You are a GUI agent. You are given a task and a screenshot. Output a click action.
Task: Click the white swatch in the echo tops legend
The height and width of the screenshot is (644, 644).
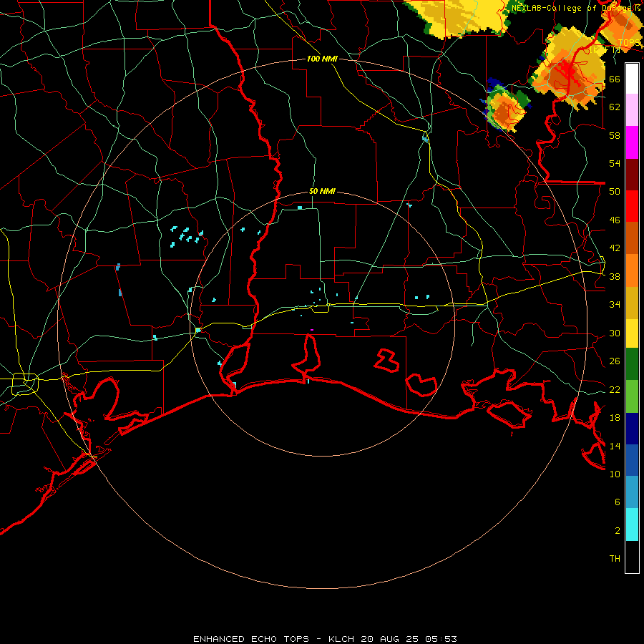click(x=632, y=79)
